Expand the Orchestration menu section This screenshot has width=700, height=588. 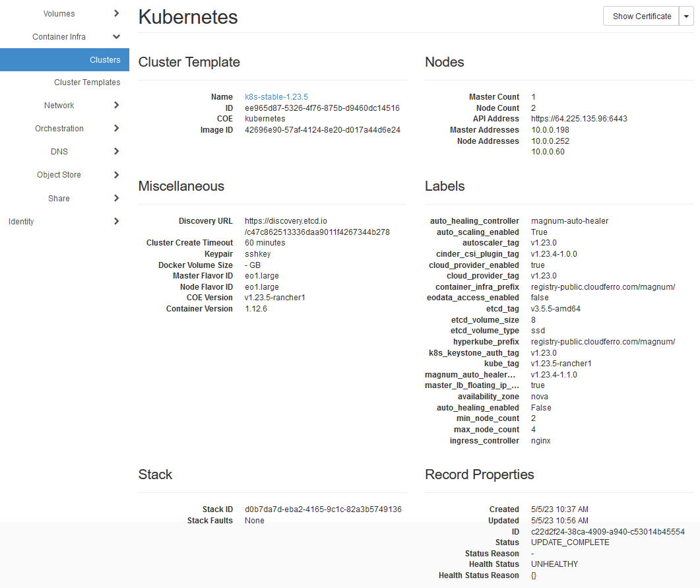click(x=59, y=129)
